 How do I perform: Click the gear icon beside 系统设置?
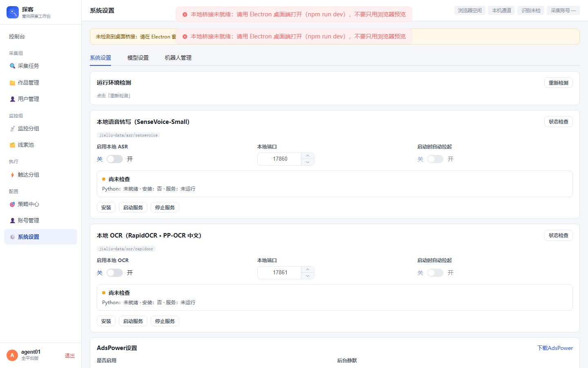click(13, 237)
